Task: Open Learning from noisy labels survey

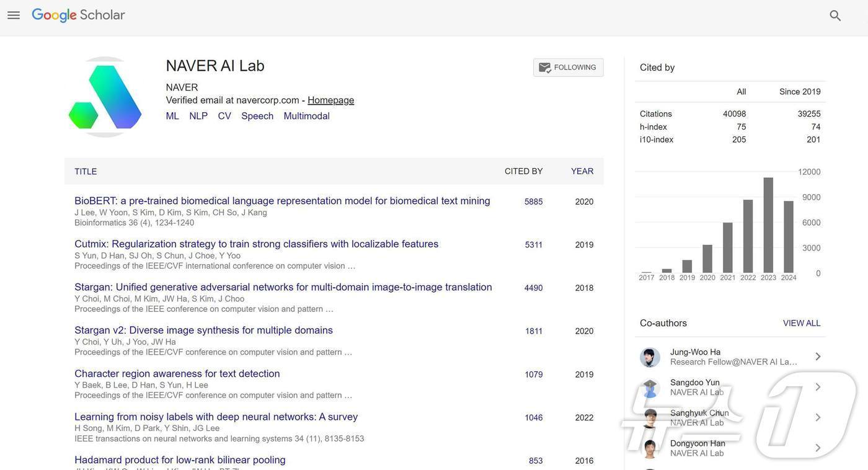Action: click(216, 417)
